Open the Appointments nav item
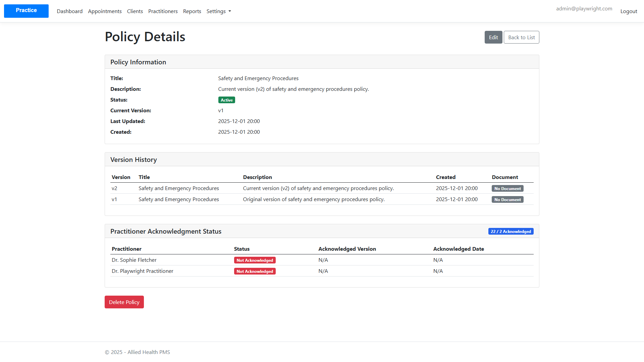Screen dimensions: 644x362 pyautogui.click(x=105, y=11)
